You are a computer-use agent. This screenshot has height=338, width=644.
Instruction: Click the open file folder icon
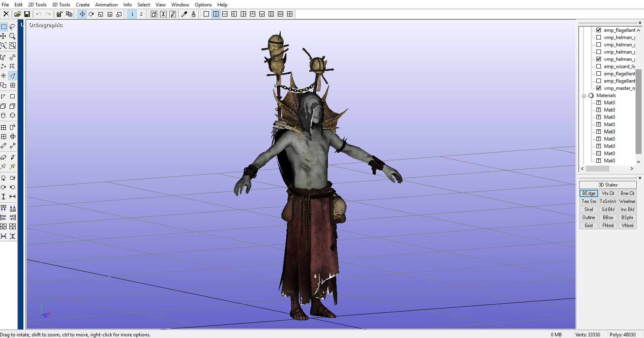pyautogui.click(x=17, y=14)
